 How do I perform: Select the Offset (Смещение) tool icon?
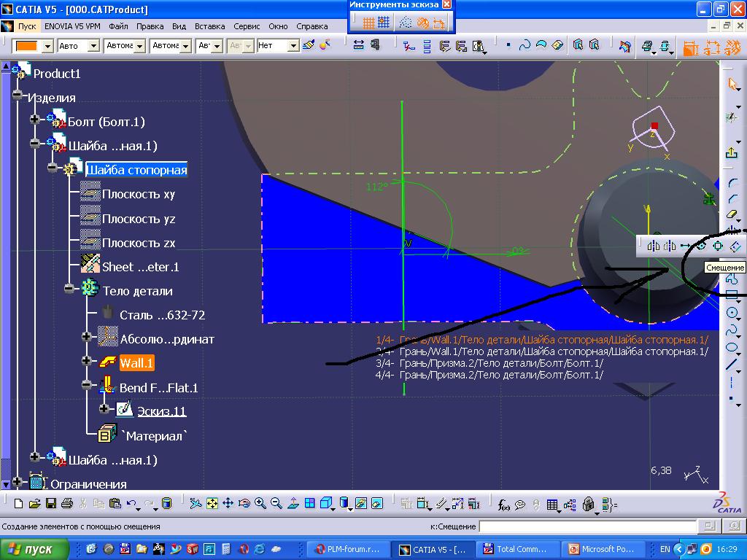pyautogui.click(x=735, y=246)
